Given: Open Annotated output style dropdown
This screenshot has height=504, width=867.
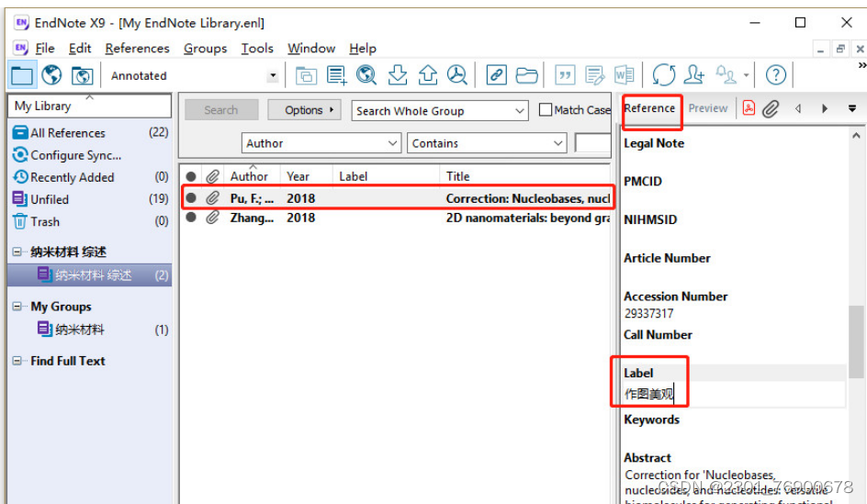Looking at the screenshot, I should click(x=273, y=75).
